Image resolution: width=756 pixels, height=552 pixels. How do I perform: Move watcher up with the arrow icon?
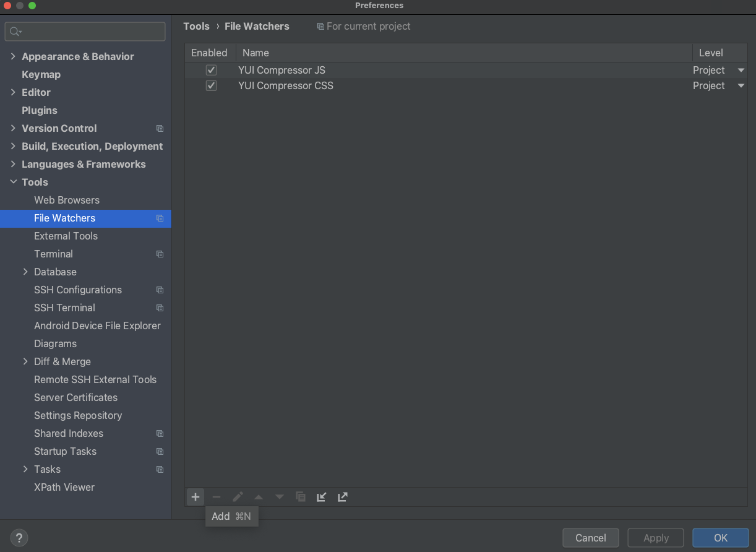coord(259,497)
